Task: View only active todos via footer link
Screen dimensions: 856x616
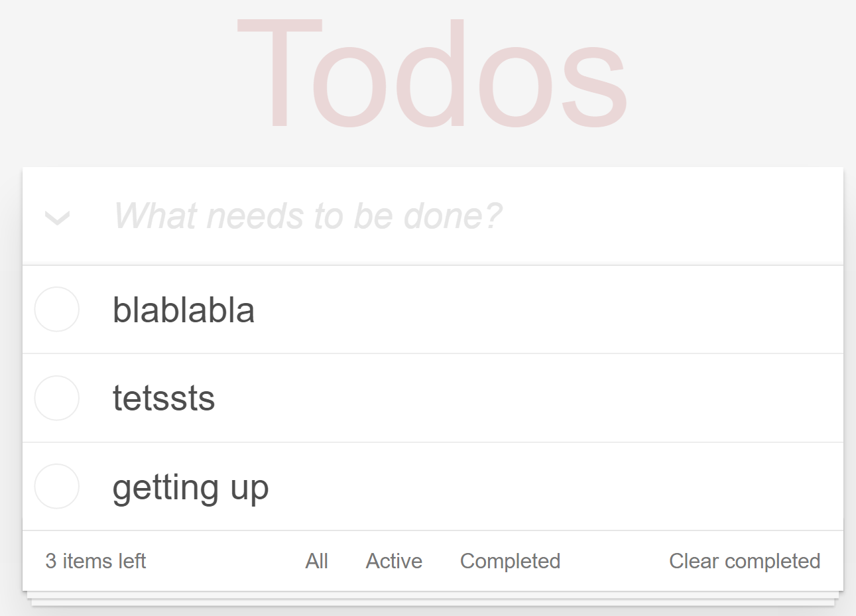Action: pyautogui.click(x=394, y=561)
